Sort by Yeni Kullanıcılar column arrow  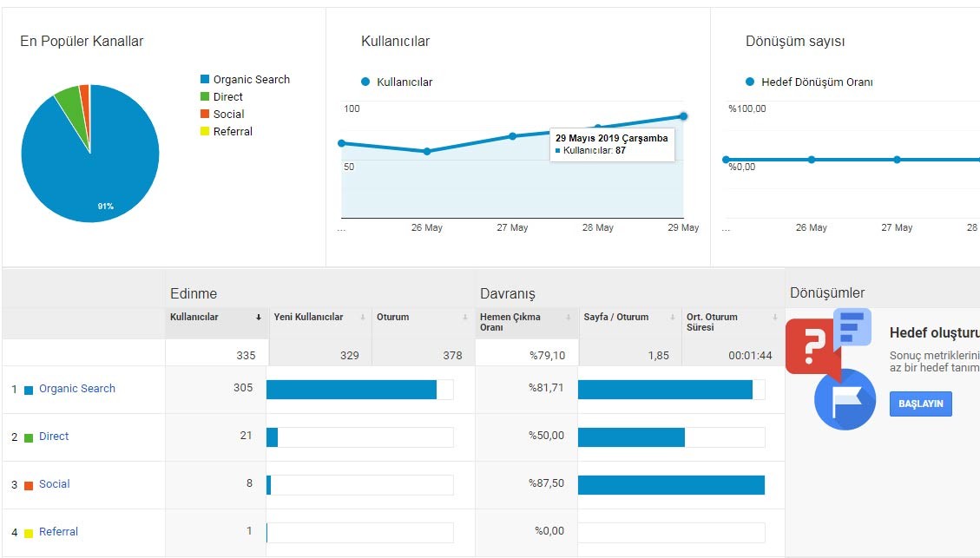[363, 318]
